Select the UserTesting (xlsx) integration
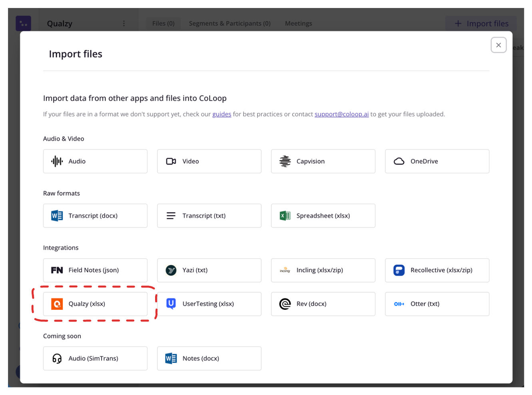 click(209, 304)
